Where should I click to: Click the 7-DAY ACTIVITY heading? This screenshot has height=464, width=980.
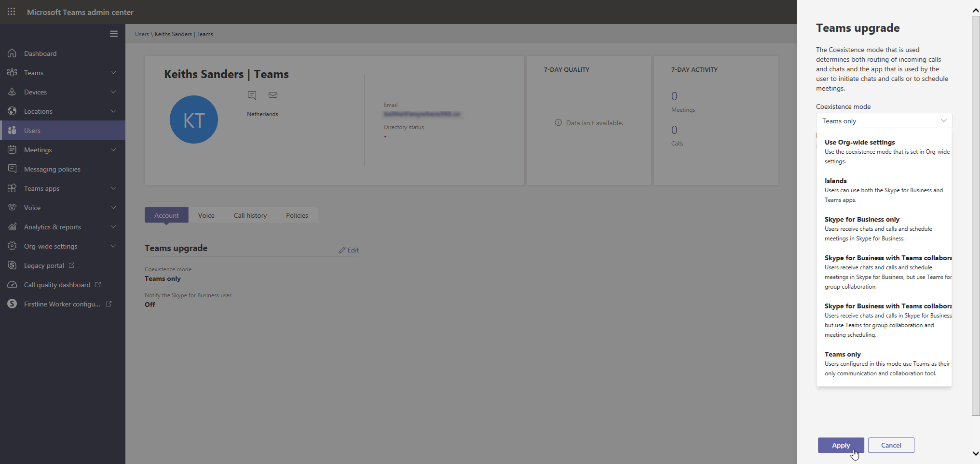[x=694, y=70]
